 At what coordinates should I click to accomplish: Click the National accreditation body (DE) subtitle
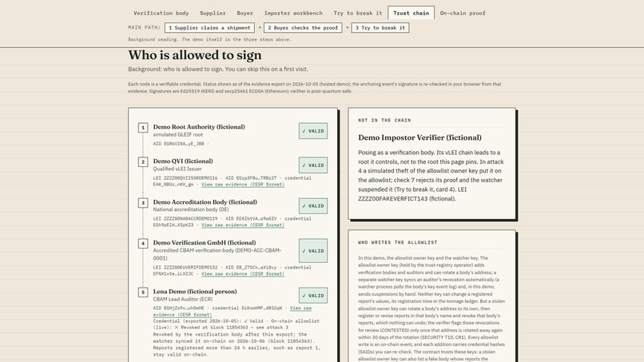(191, 209)
